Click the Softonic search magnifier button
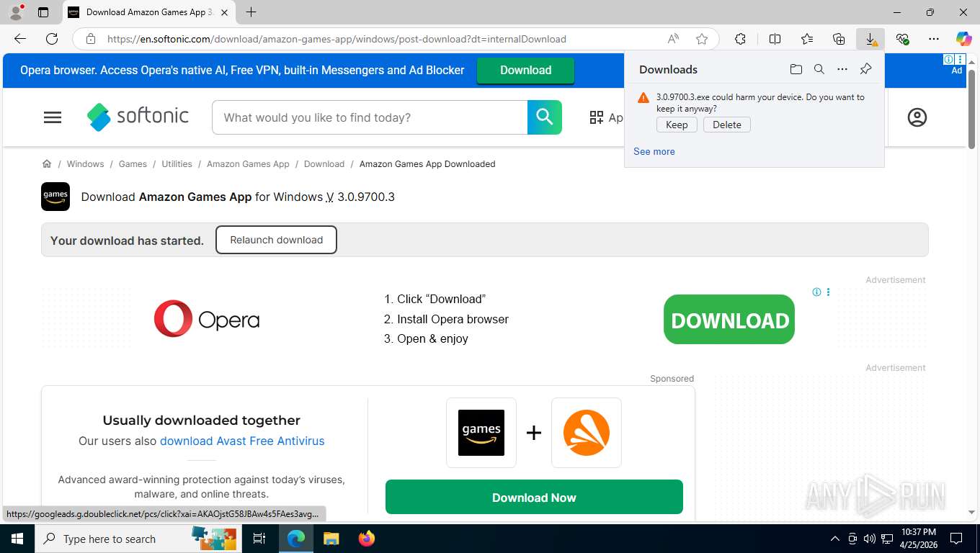Viewport: 980px width, 553px height. pyautogui.click(x=544, y=117)
